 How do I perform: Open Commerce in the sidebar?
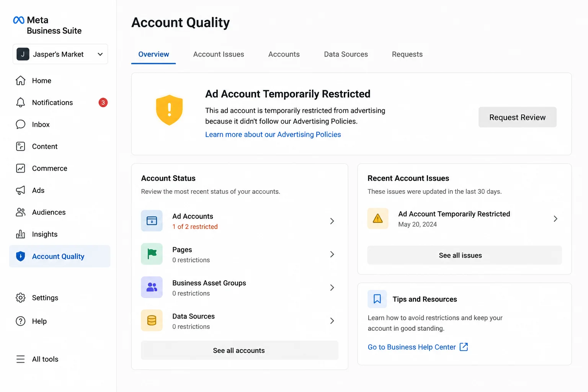click(x=60, y=168)
